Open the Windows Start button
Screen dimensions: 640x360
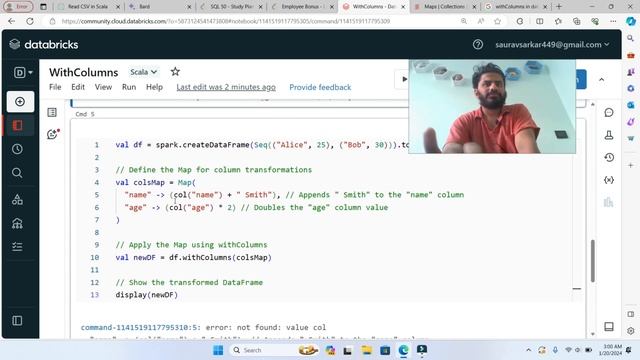coord(218,350)
